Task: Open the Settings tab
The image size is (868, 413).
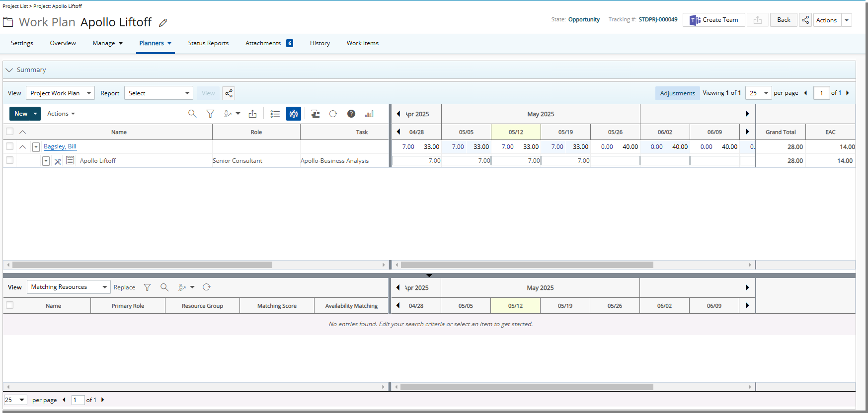Action: [22, 43]
